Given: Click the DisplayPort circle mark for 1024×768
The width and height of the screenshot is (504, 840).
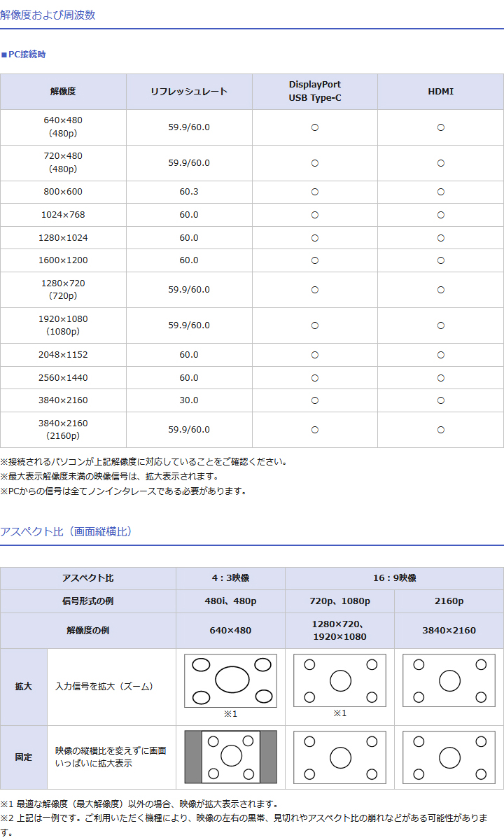Looking at the screenshot, I should click(x=315, y=215).
